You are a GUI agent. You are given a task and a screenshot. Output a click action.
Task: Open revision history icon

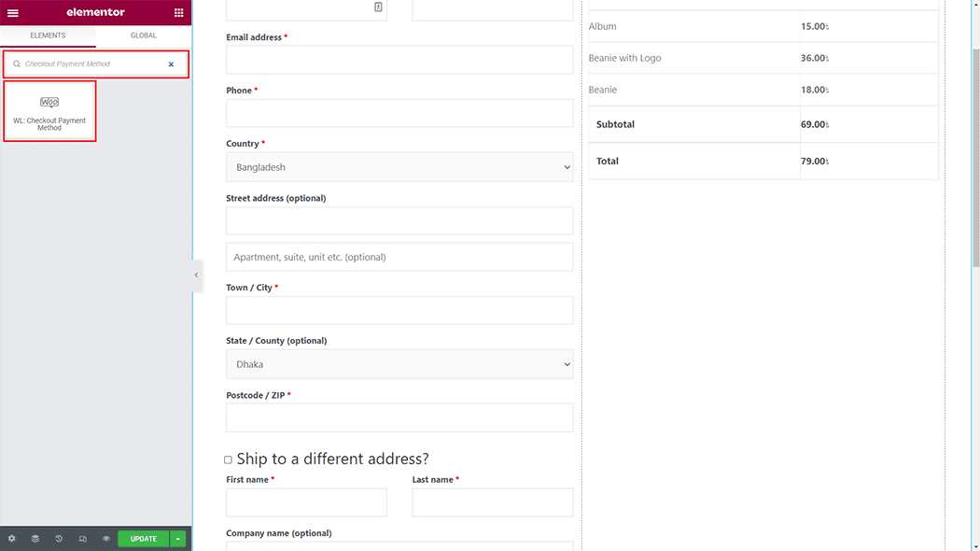click(59, 539)
